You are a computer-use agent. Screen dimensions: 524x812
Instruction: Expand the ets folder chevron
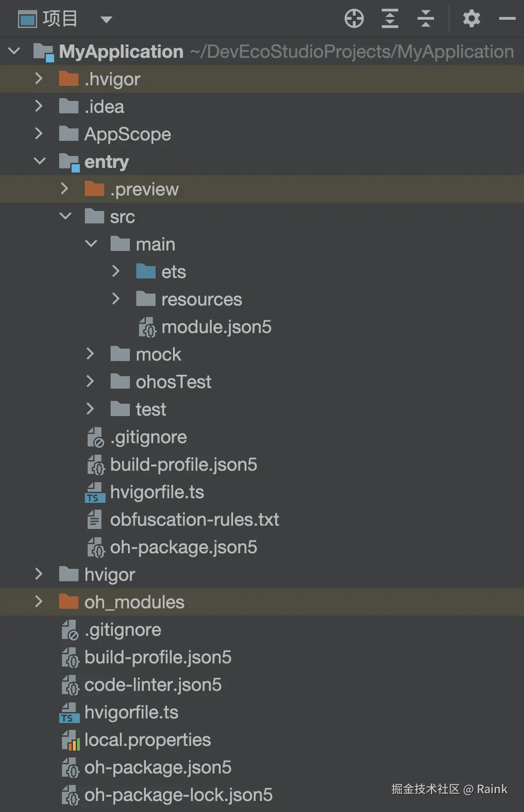click(116, 272)
